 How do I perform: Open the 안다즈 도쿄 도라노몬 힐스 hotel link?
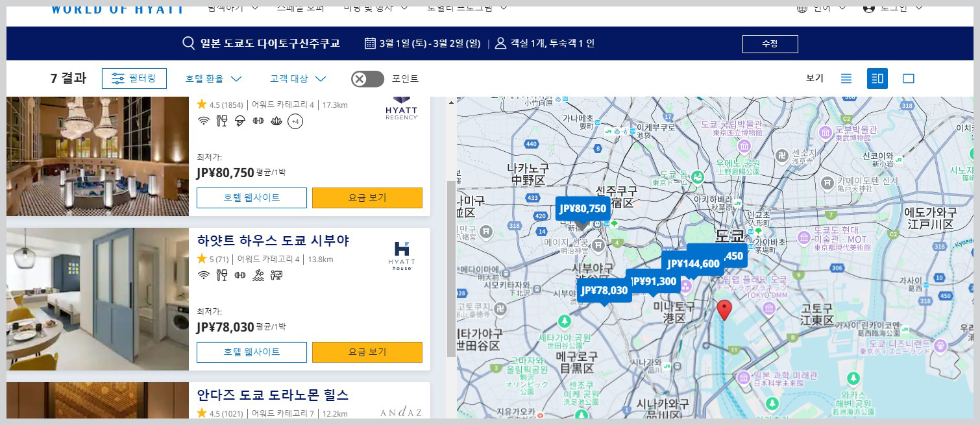point(273,395)
